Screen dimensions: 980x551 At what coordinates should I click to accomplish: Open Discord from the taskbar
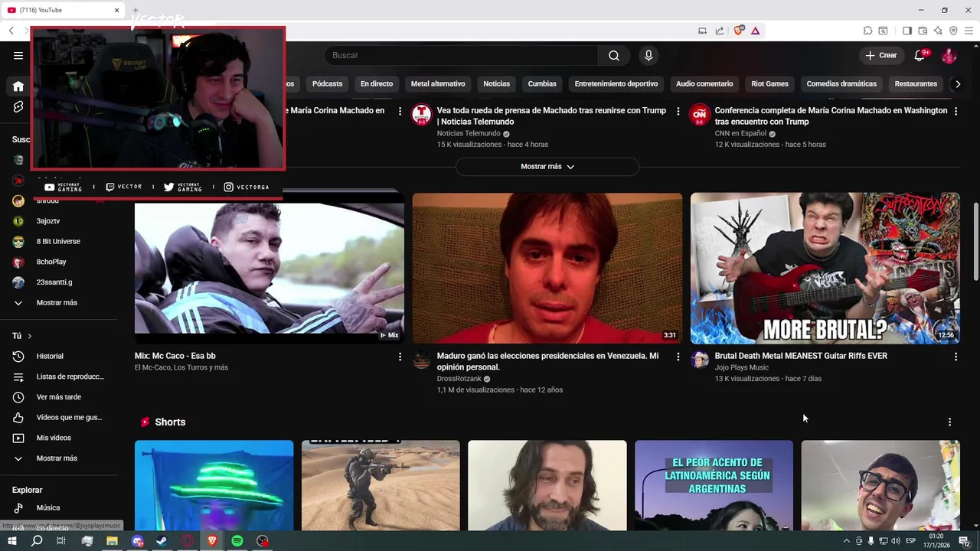pos(137,541)
